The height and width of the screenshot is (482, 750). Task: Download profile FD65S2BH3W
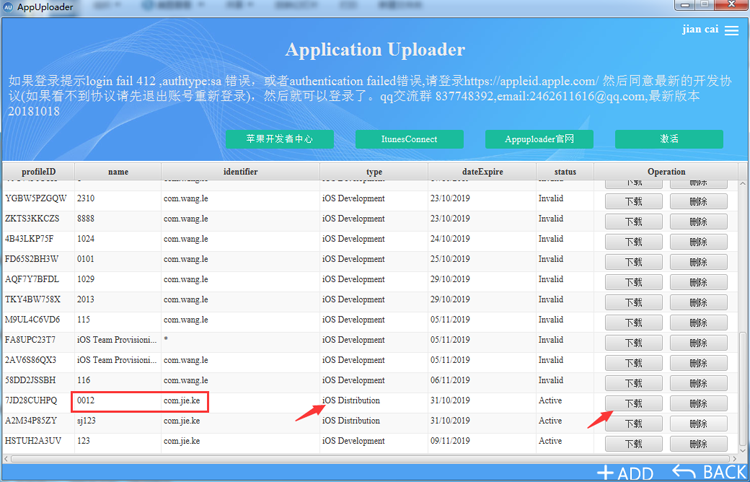coord(633,262)
